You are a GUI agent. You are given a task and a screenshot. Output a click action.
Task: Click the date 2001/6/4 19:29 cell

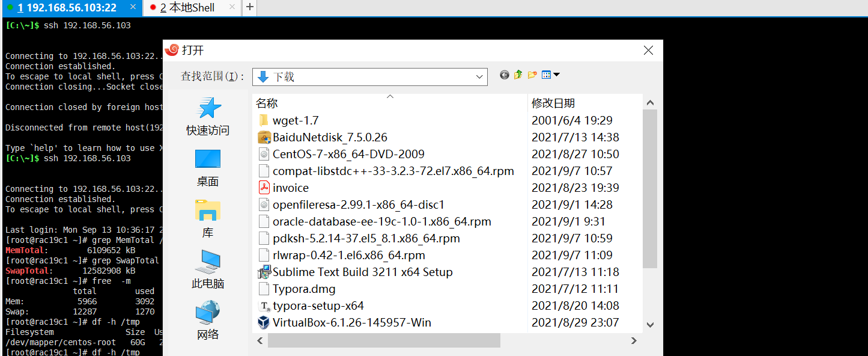pyautogui.click(x=572, y=120)
